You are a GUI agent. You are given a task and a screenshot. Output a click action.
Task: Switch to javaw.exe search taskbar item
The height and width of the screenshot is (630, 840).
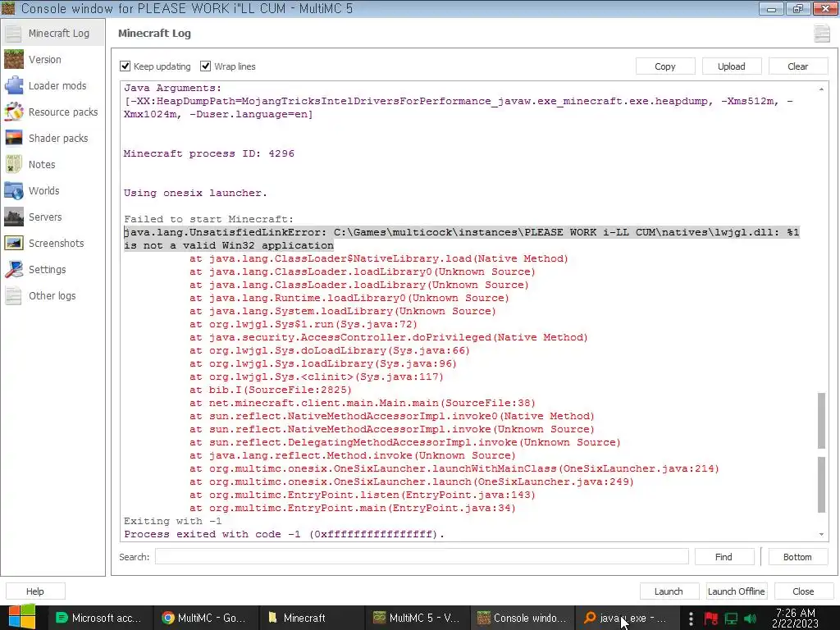pos(628,619)
